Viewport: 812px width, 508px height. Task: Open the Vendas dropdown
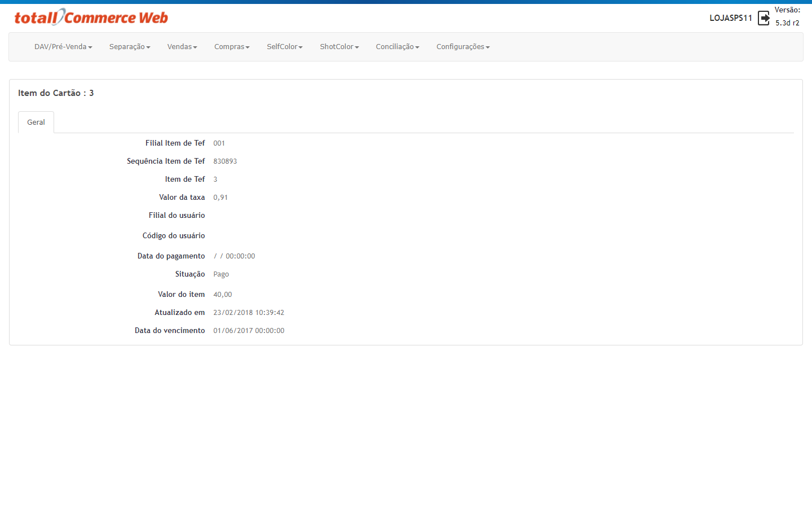click(x=182, y=47)
